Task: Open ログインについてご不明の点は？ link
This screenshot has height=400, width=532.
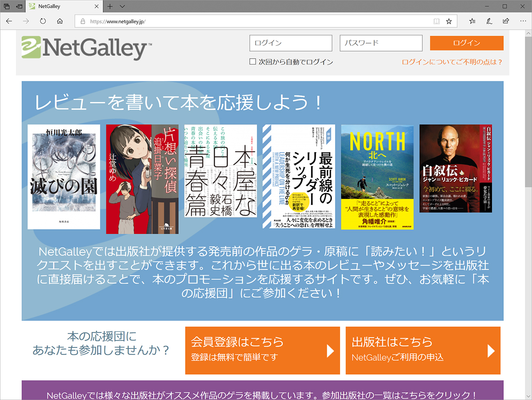Action: click(x=452, y=62)
